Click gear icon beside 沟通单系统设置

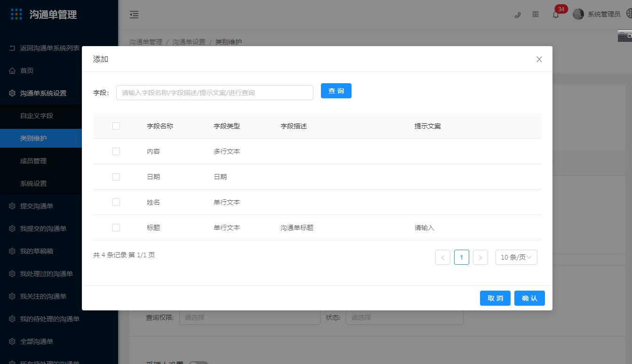[12, 93]
